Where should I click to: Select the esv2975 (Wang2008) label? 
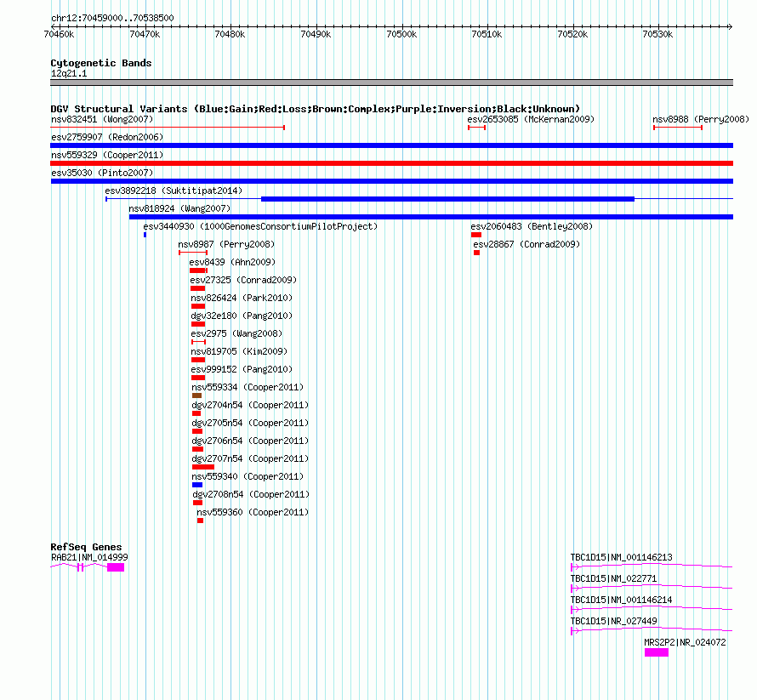[x=236, y=333]
